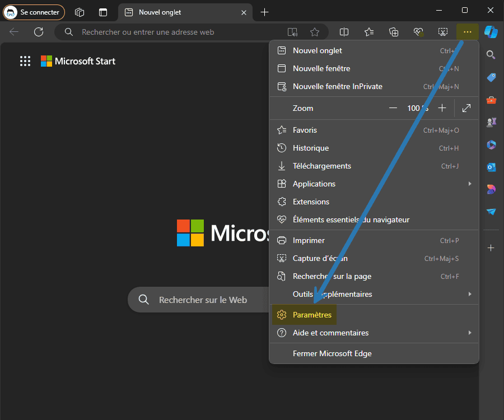Expand the Applications submenu
This screenshot has height=420, width=504.
pyautogui.click(x=374, y=184)
